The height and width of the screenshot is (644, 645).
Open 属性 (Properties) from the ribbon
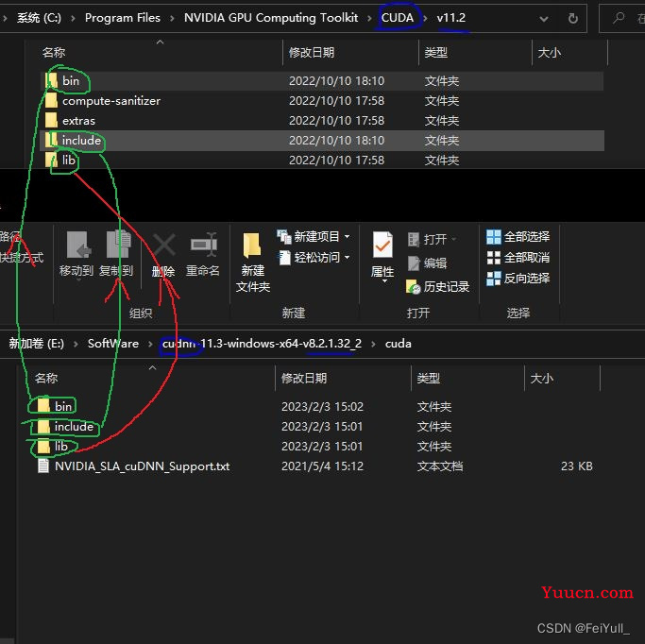[x=382, y=254]
